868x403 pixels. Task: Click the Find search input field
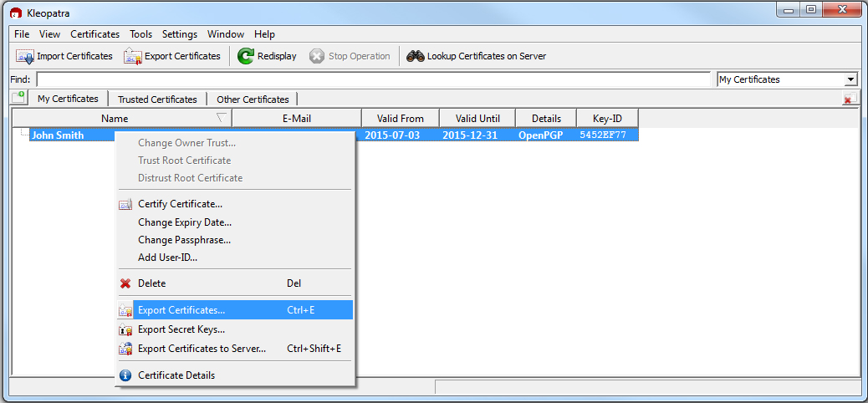[x=374, y=79]
